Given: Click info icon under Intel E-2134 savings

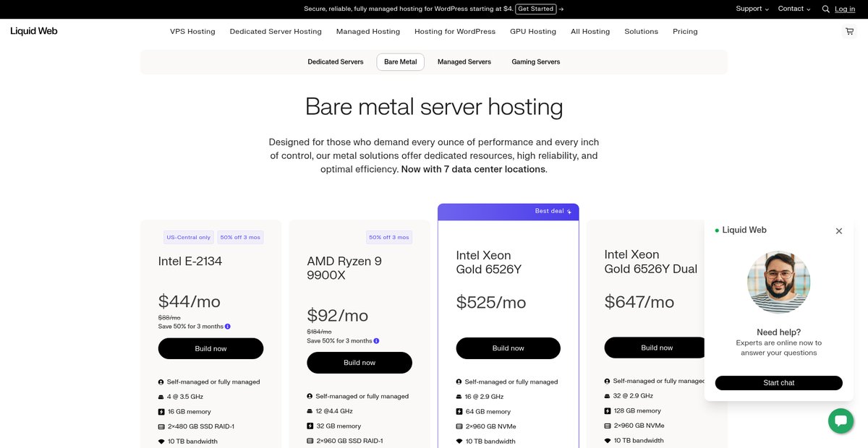Looking at the screenshot, I should click(x=228, y=327).
